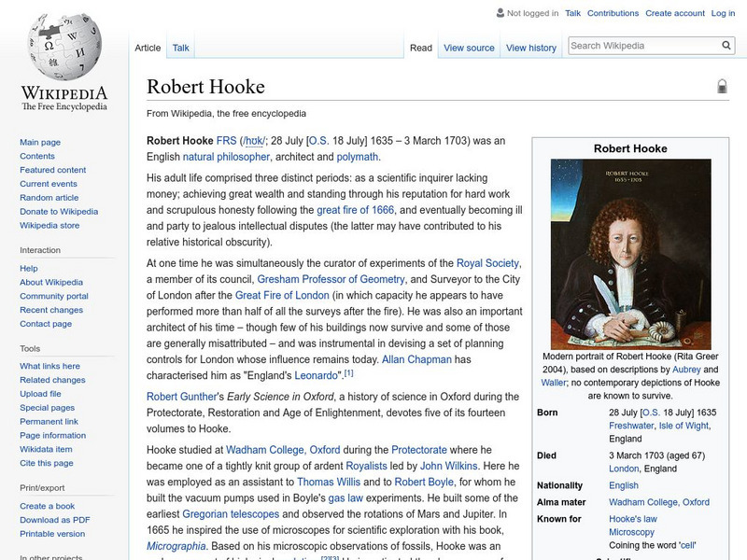Go to Main page
The width and height of the screenshot is (747, 560).
point(40,142)
